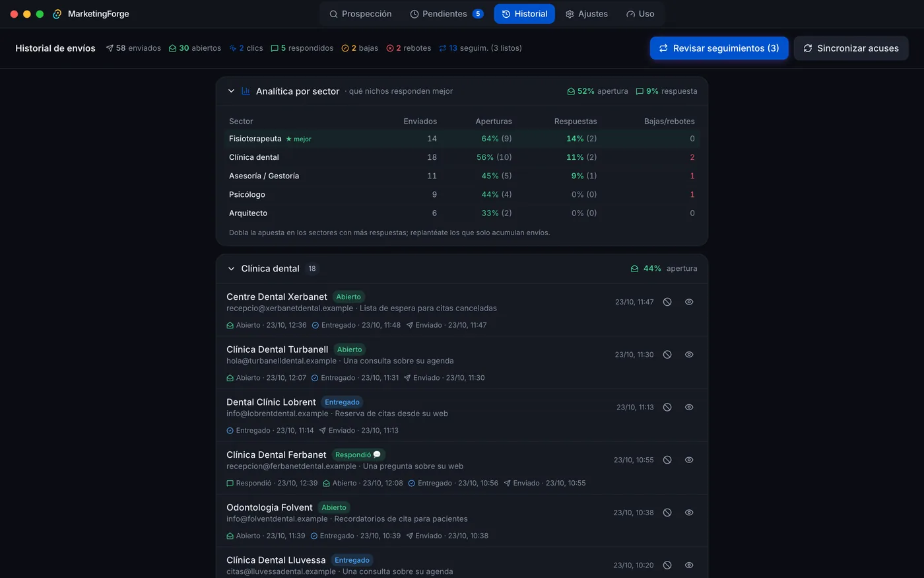Click Sincronizar acuses button

click(x=851, y=48)
